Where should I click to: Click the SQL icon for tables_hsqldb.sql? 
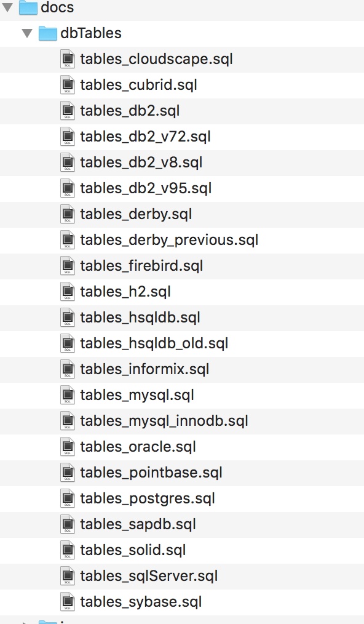[68, 318]
